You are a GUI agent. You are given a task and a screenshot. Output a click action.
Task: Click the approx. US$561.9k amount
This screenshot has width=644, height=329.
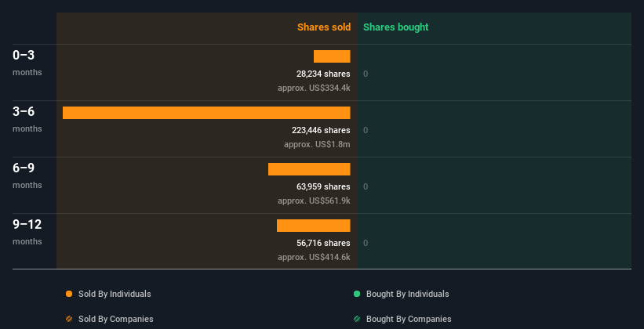(314, 201)
